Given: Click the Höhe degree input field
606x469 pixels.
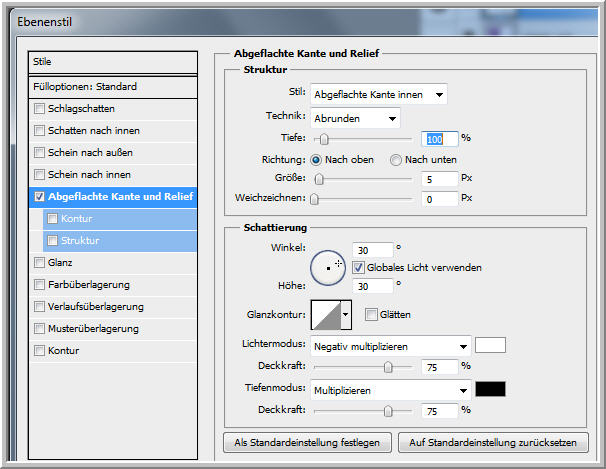Looking at the screenshot, I should click(x=373, y=286).
